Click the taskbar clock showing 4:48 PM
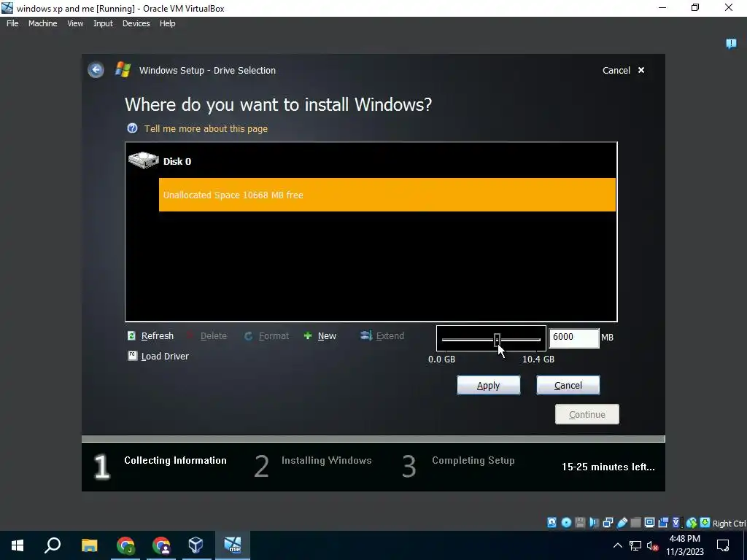This screenshot has height=560, width=747. (x=684, y=545)
